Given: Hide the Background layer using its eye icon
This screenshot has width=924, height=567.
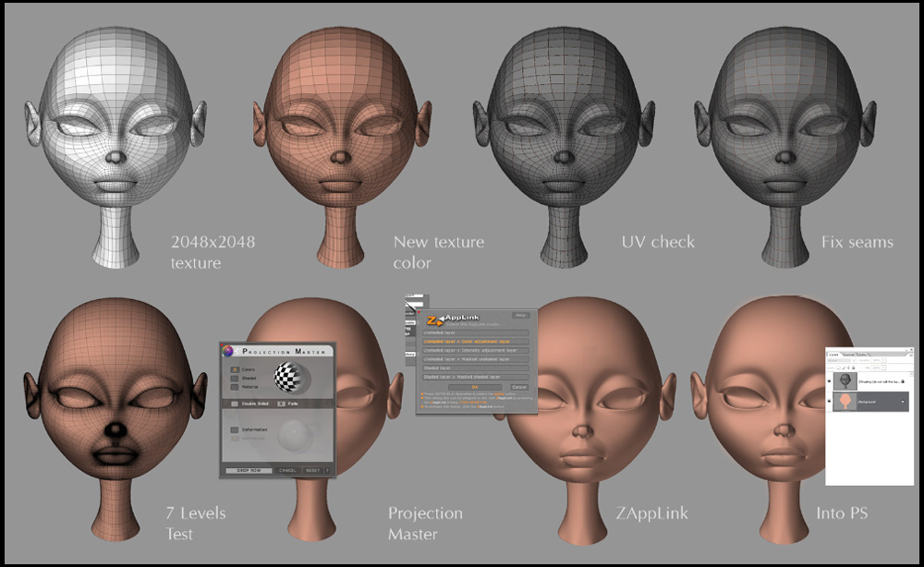Looking at the screenshot, I should click(x=830, y=403).
